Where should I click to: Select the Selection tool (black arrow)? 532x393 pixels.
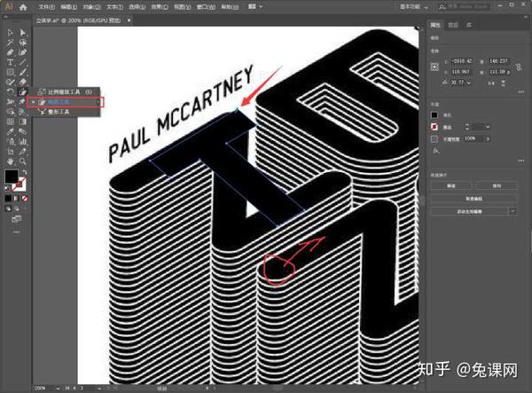tap(10, 33)
